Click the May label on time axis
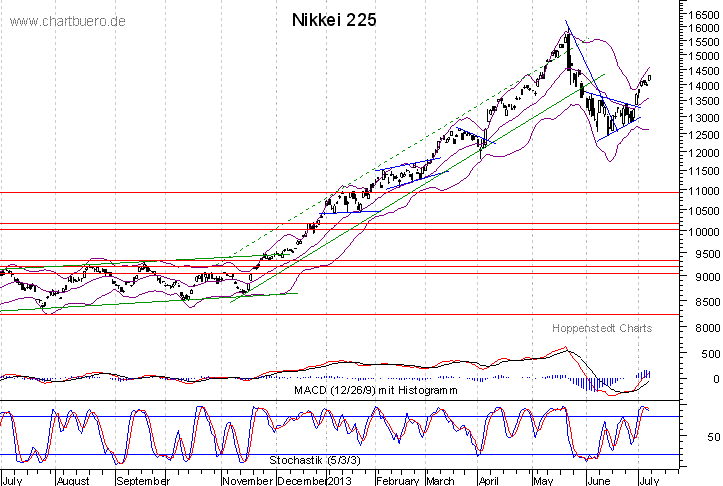Image resolution: width=723 pixels, height=486 pixels. 544,480
